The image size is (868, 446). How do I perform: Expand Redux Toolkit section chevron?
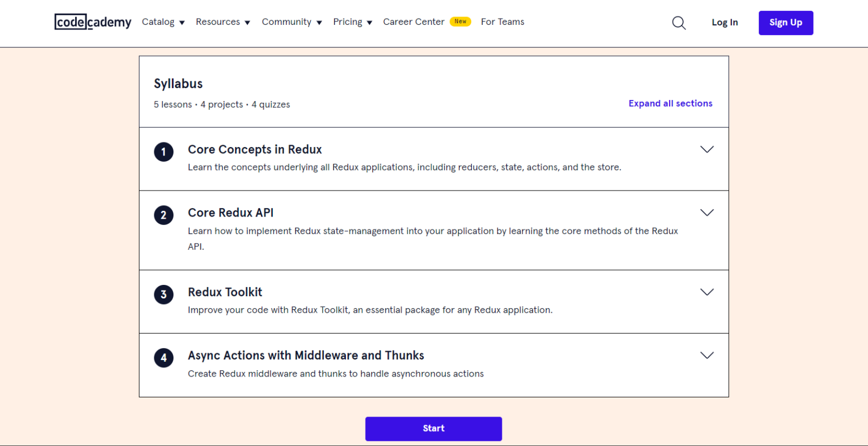(x=707, y=292)
